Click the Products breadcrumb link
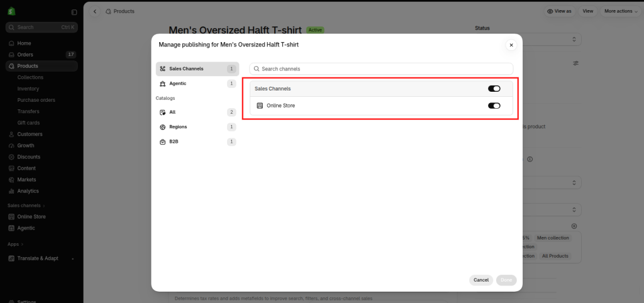Image resolution: width=644 pixels, height=303 pixels. [124, 11]
